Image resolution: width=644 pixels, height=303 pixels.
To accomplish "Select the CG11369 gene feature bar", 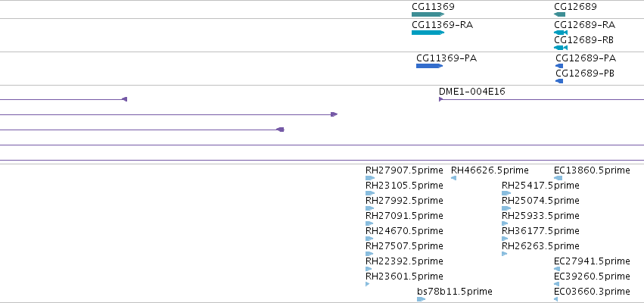I will pyautogui.click(x=428, y=14).
